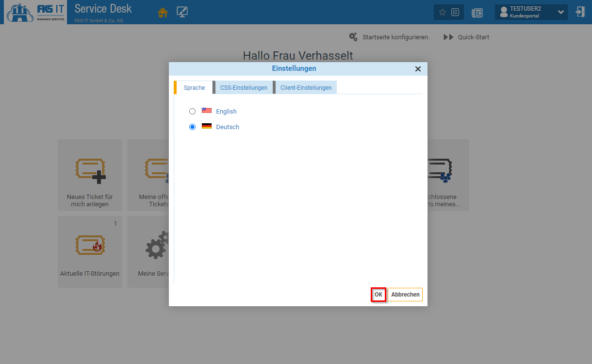
Task: Click the FKS IT logo
Action: tap(35, 12)
